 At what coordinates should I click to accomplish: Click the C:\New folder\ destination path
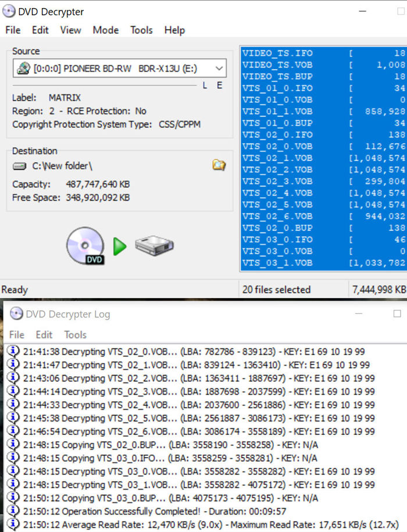(x=62, y=166)
